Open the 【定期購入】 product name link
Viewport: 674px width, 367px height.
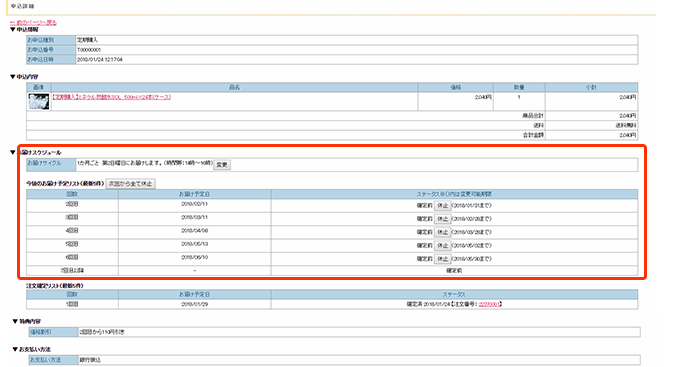click(x=111, y=97)
